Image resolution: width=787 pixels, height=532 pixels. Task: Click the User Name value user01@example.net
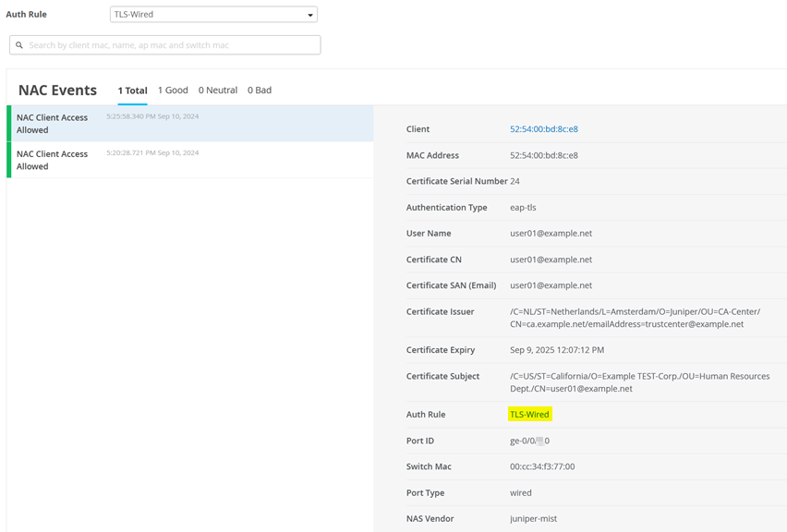[551, 234]
